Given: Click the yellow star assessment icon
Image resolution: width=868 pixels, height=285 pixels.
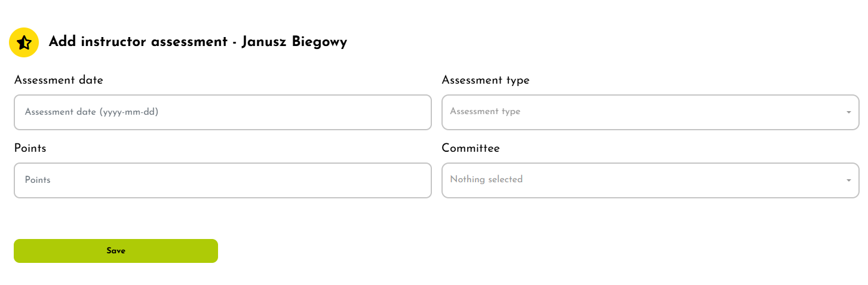Looking at the screenshot, I should click(x=24, y=42).
